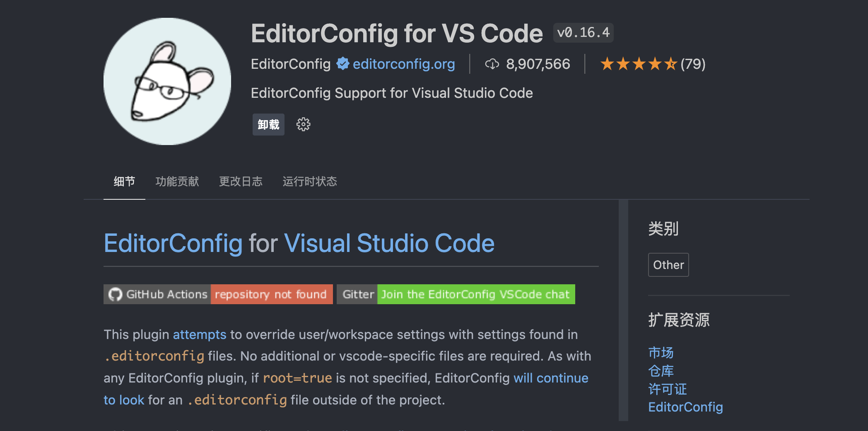The height and width of the screenshot is (431, 868).
Task: Open the 运行时状态 section
Action: [310, 182]
